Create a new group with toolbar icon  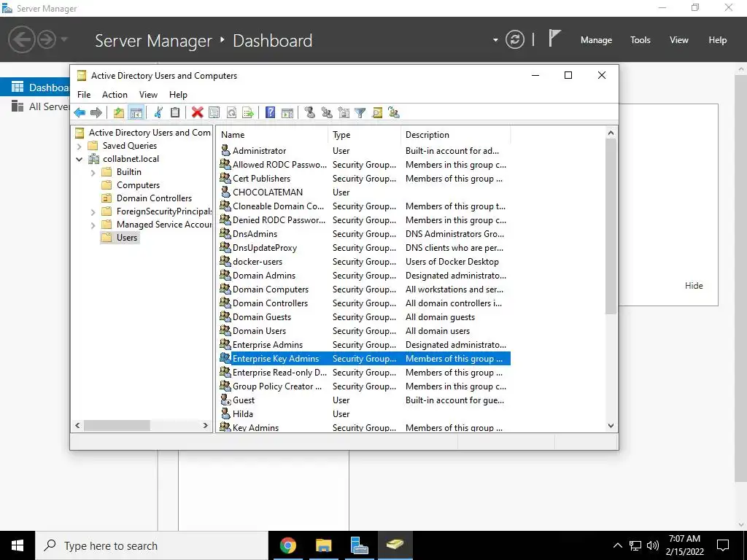(x=327, y=113)
